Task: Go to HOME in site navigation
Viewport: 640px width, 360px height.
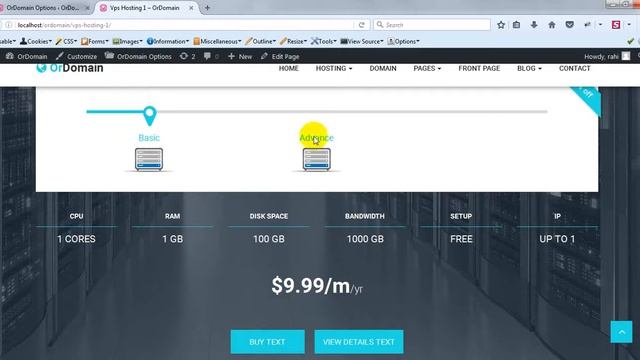Action: [289, 68]
